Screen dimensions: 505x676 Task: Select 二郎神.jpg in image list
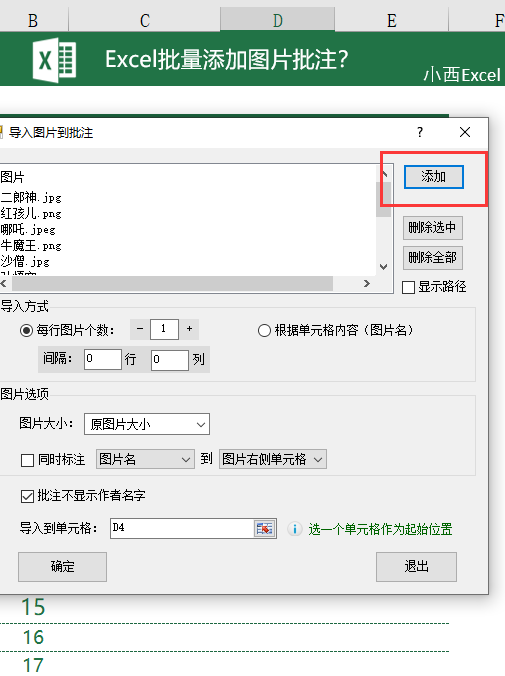click(x=31, y=197)
